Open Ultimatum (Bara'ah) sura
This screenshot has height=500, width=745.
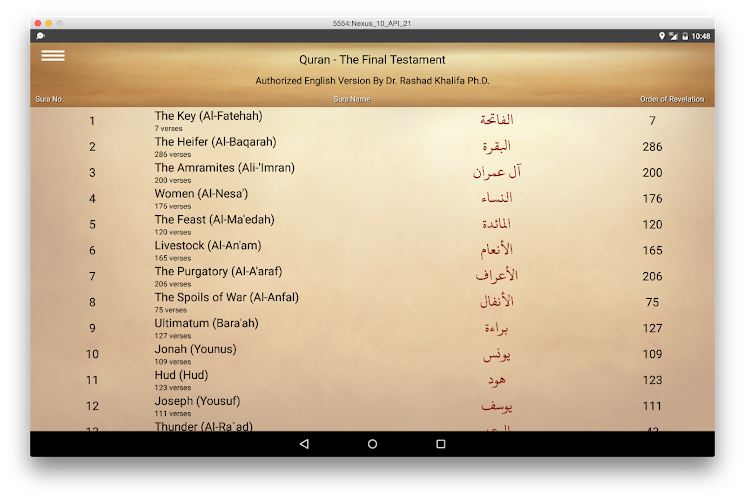tap(206, 323)
